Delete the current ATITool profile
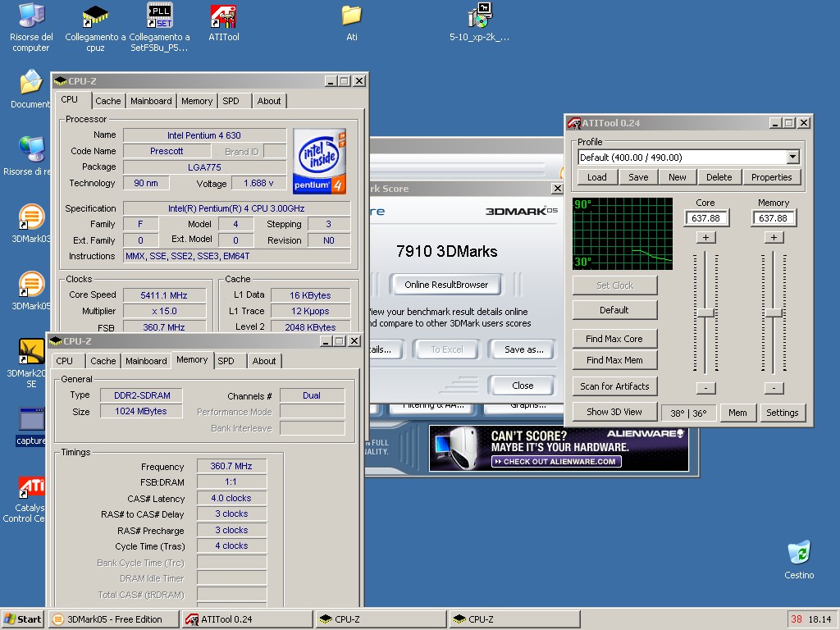Screen dimensions: 840x630 tap(719, 177)
